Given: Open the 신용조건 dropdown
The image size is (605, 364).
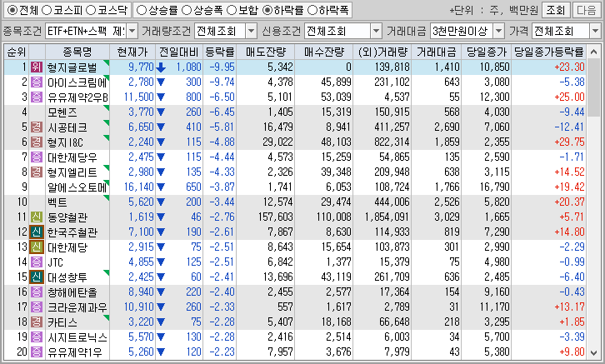Looking at the screenshot, I should [376, 31].
